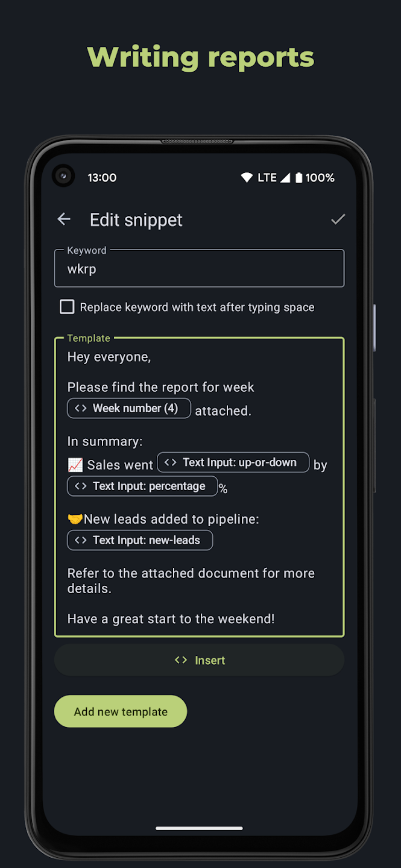This screenshot has width=401, height=868.
Task: Click the Hey everyone line in template
Action: [x=109, y=357]
